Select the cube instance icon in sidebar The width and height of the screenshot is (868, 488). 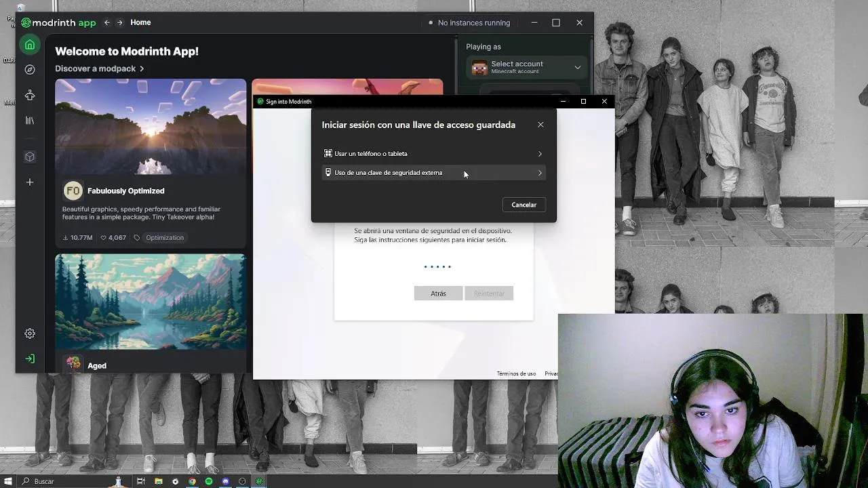[x=30, y=157]
